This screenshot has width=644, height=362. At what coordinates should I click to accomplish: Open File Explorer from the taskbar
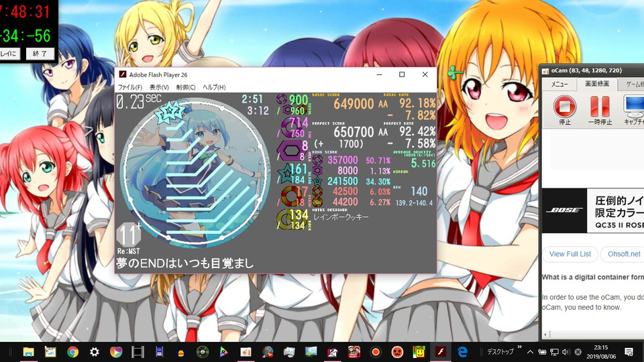point(28,352)
